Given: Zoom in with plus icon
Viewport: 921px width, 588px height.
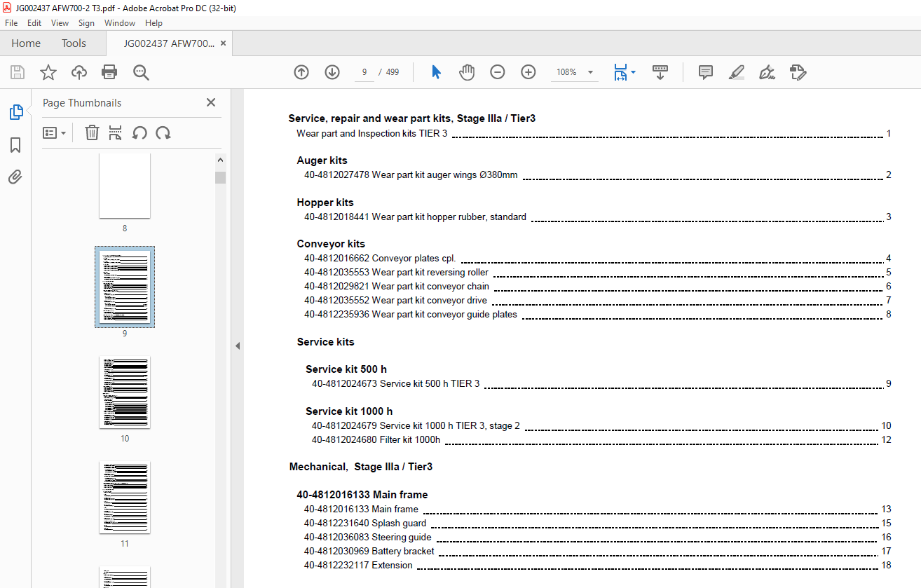Looking at the screenshot, I should coord(528,72).
